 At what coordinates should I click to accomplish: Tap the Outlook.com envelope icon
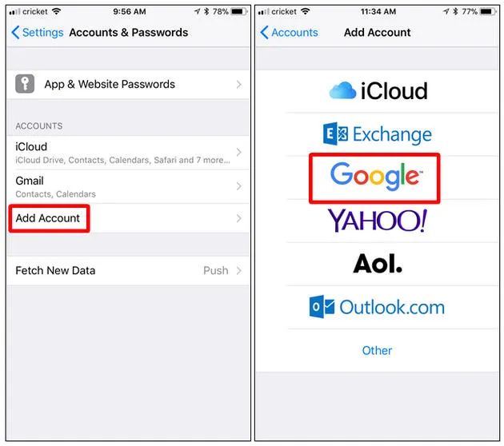[x=322, y=307]
